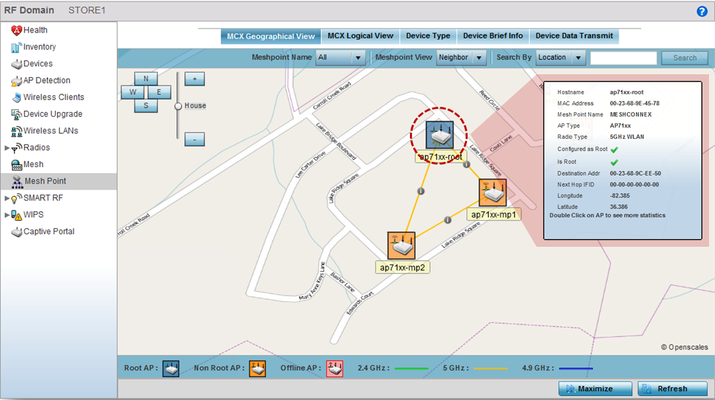The image size is (715, 400).
Task: Click info marker on root-to-mp2 link
Action: click(421, 191)
